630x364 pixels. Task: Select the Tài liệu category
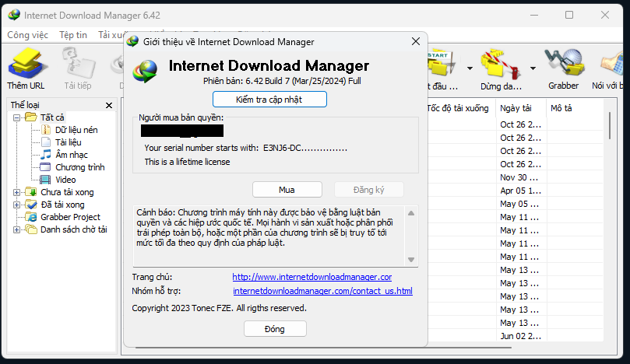[69, 142]
